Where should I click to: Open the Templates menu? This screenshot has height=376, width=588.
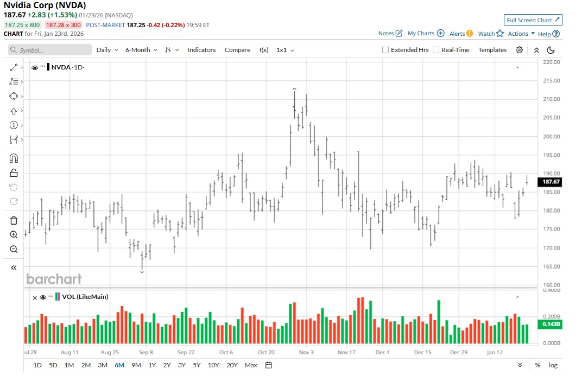[492, 50]
